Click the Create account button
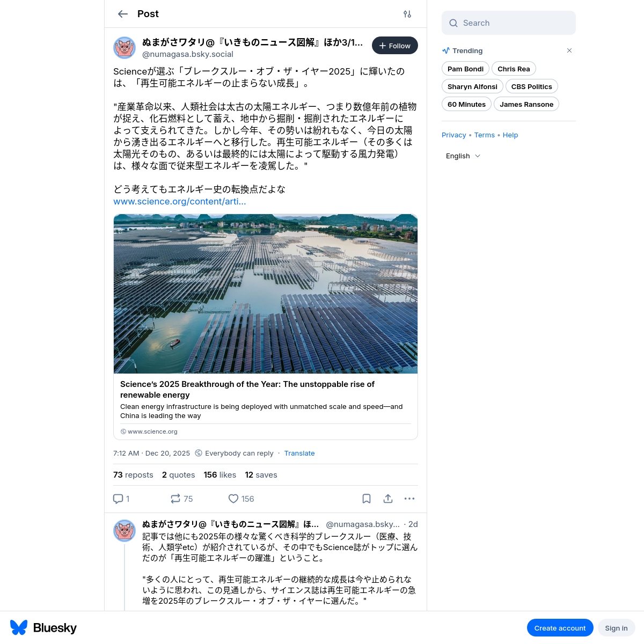 (x=560, y=628)
